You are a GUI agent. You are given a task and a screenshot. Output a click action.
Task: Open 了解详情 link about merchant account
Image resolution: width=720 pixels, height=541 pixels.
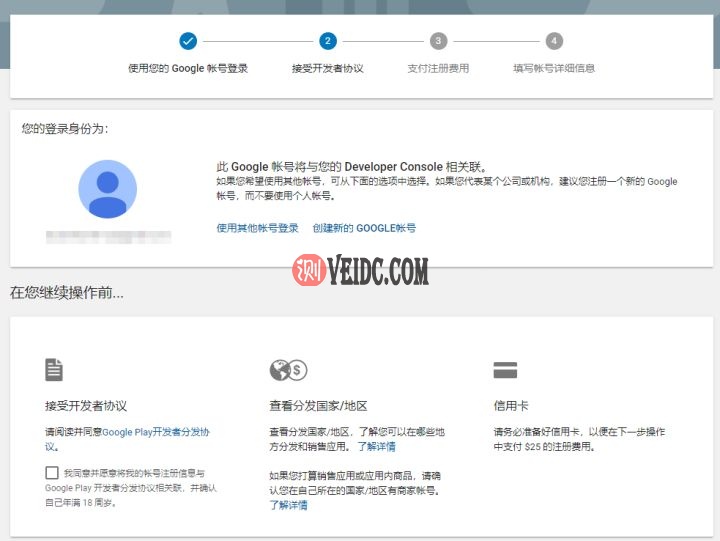(x=288, y=505)
